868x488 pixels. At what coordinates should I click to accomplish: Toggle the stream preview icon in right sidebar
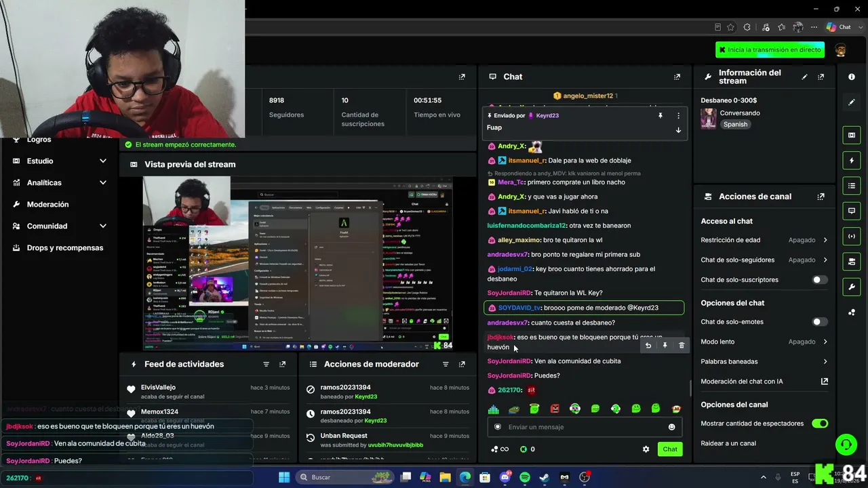852,135
